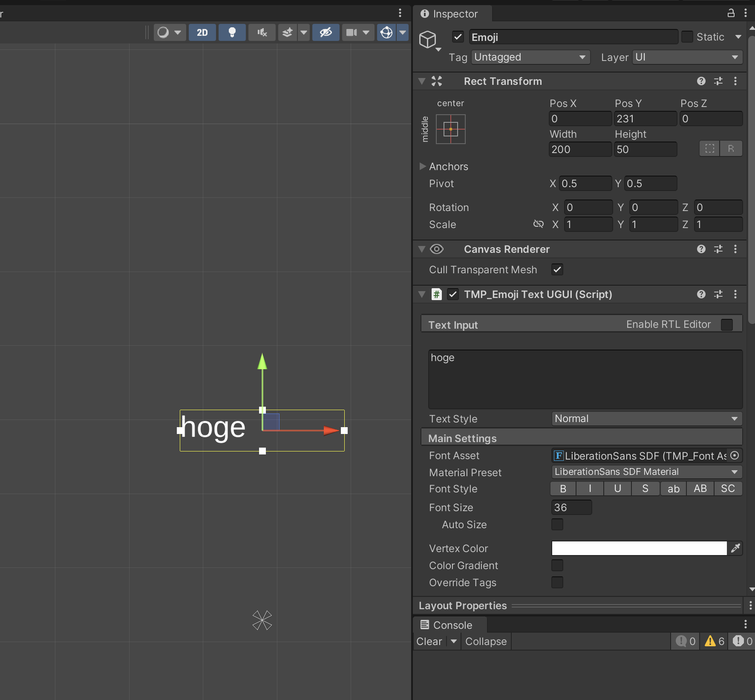Enable the Static checkbox for Emoji
The height and width of the screenshot is (700, 755).
click(x=686, y=37)
